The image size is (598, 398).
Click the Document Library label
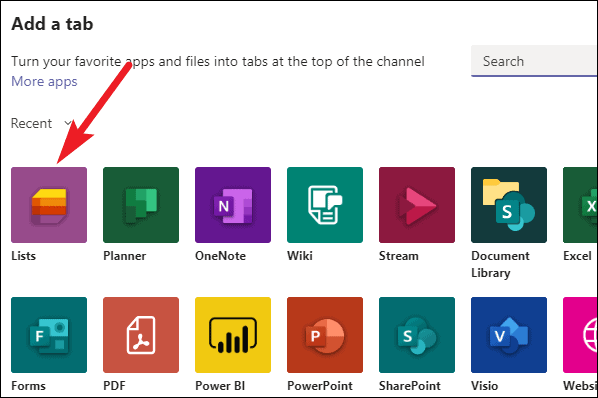500,264
